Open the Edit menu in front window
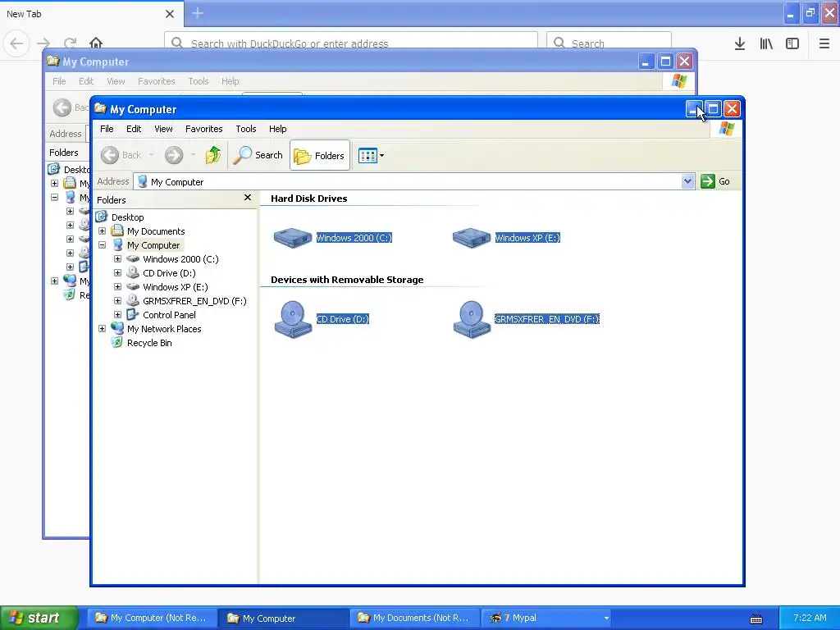The image size is (840, 630). click(134, 129)
